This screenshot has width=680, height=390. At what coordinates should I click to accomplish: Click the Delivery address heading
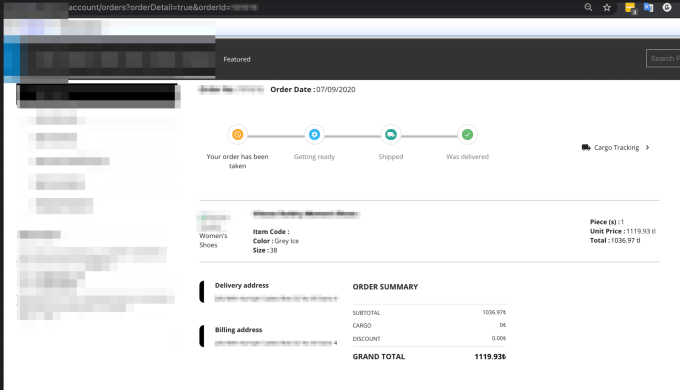tap(242, 285)
